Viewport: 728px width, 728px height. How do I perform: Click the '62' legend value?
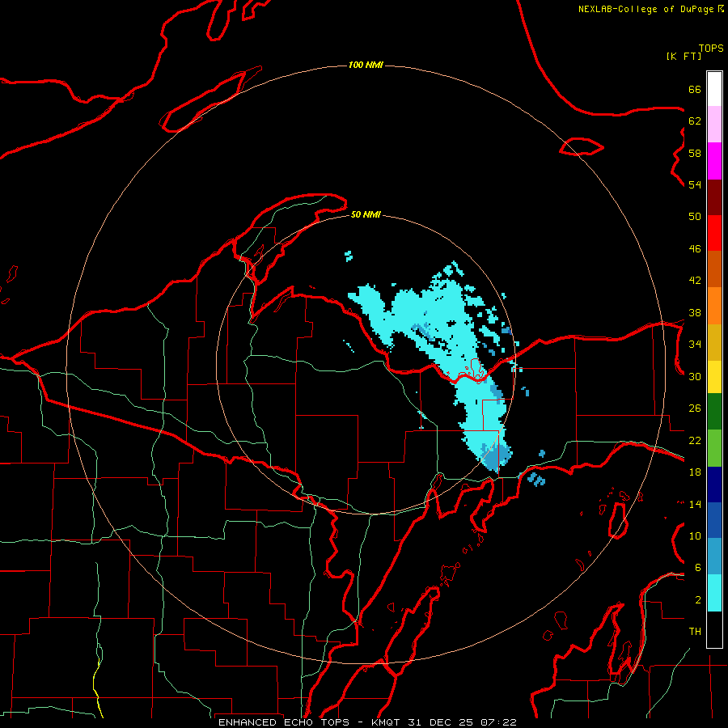point(695,121)
